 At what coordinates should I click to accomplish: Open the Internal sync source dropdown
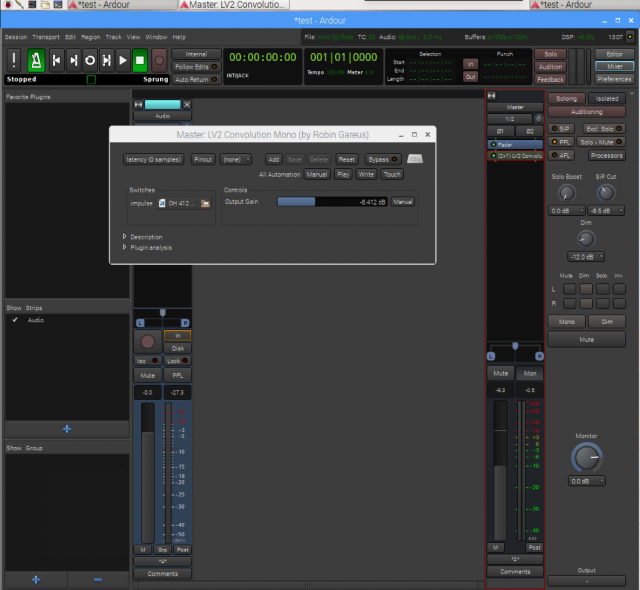pyautogui.click(x=196, y=54)
